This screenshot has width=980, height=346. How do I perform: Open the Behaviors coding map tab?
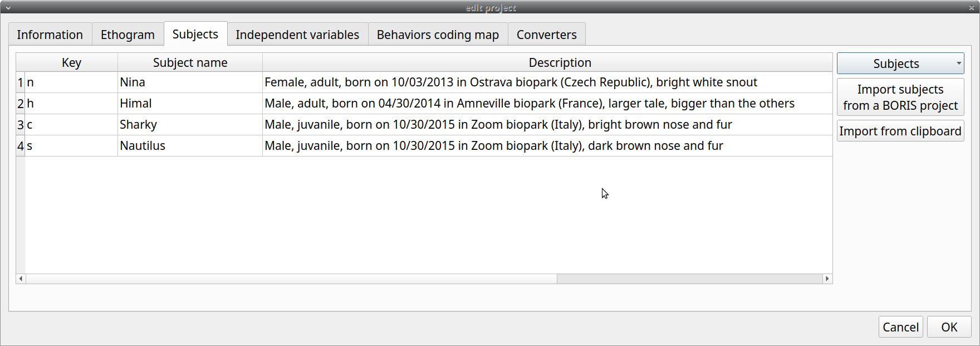[x=438, y=35]
